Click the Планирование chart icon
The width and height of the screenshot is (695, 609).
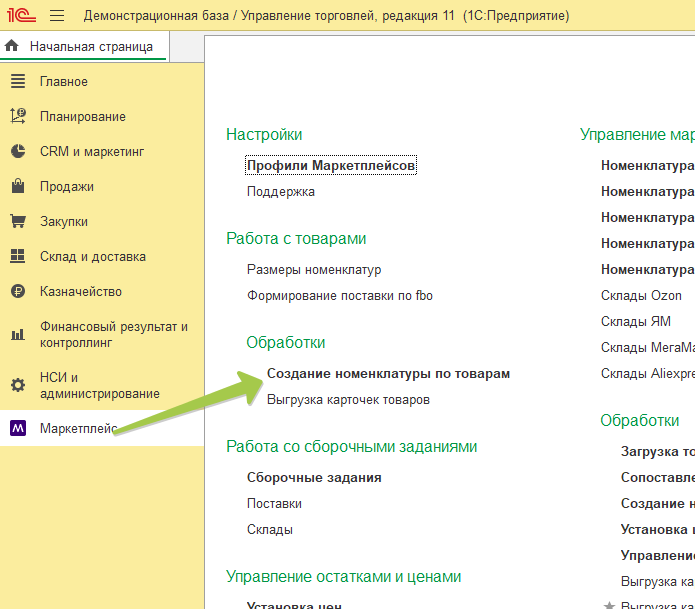18,116
